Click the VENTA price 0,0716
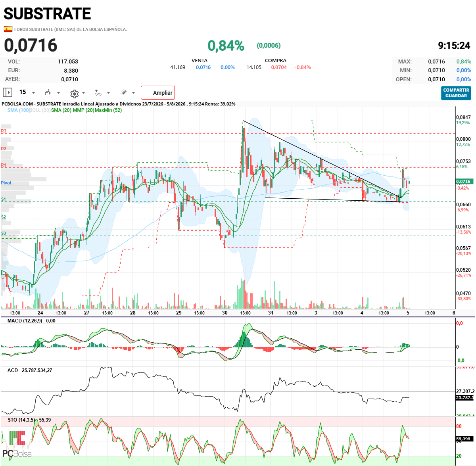 [203, 67]
